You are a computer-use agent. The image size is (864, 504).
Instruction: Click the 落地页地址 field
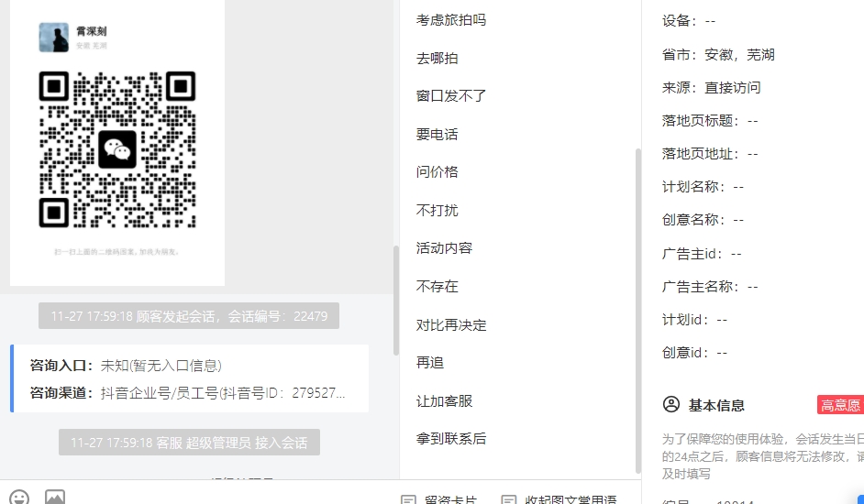tap(710, 154)
